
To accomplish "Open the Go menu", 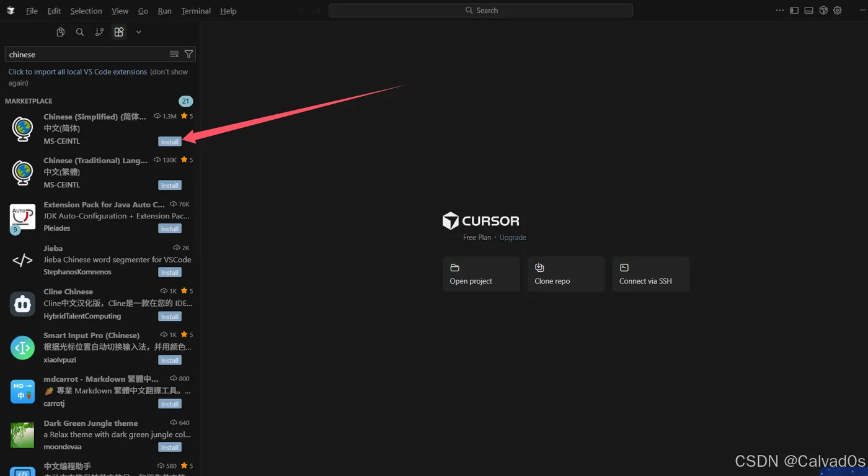I will coord(143,11).
